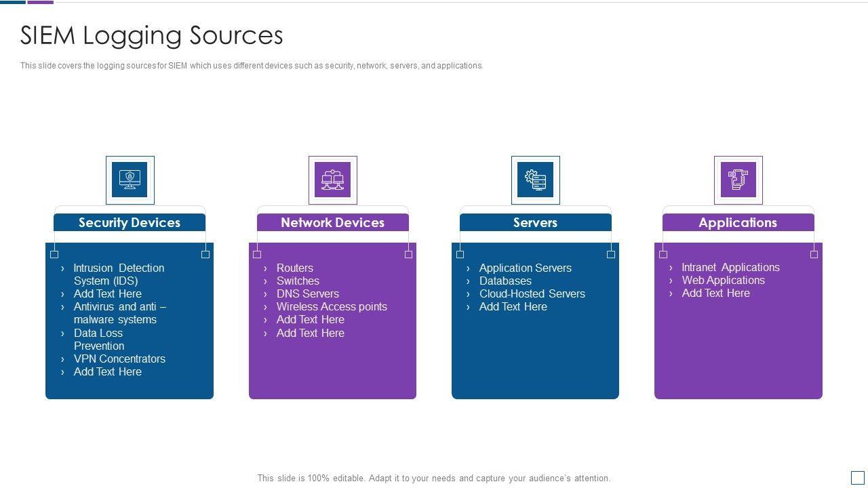Image resolution: width=868 pixels, height=488 pixels.
Task: Click the servers gear icon
Action: pos(535,180)
